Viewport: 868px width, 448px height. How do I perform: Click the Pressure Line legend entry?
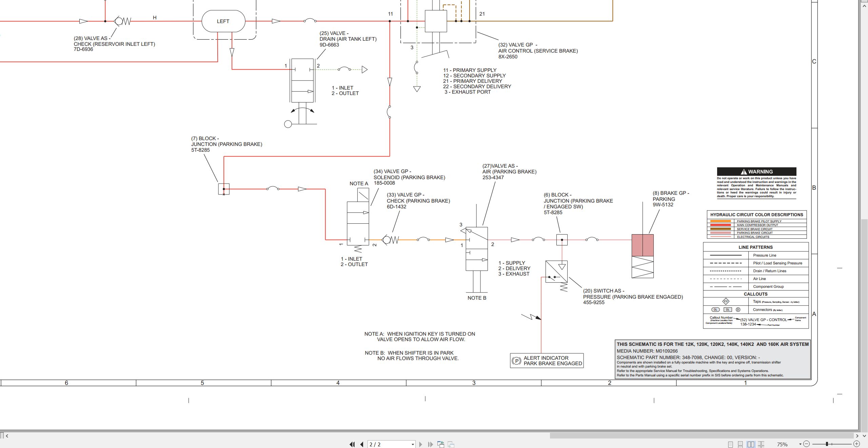coord(756,255)
